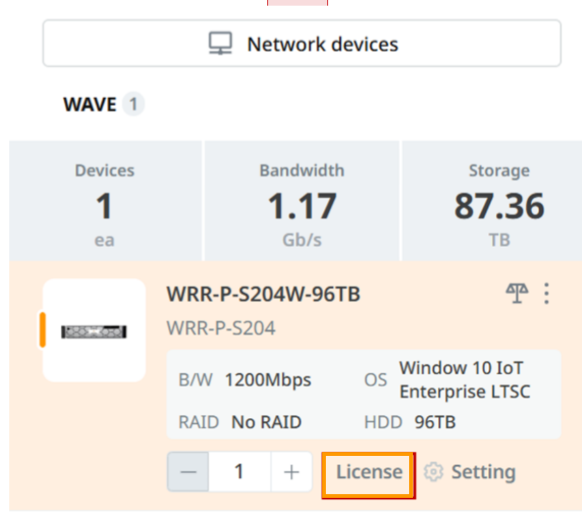Image resolution: width=582 pixels, height=515 pixels.
Task: Click the WRR-P-S204 model subtitle
Action: click(x=221, y=328)
